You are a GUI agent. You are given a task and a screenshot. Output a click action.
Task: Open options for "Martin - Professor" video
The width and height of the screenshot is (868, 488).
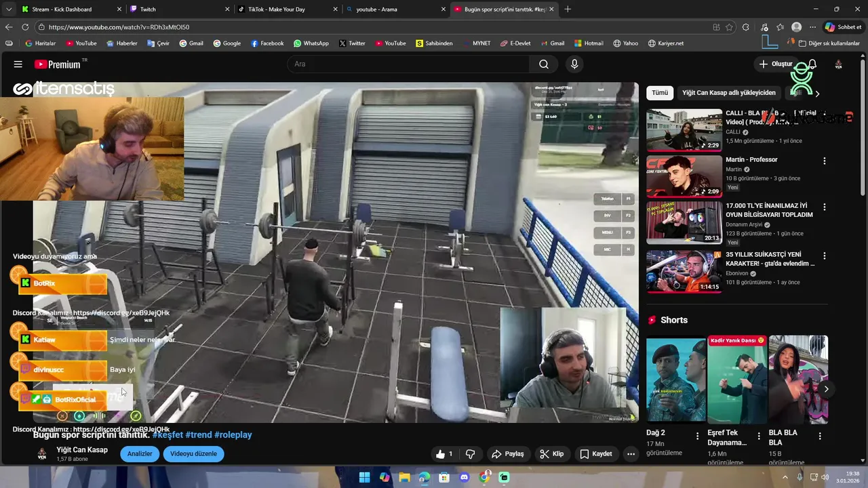tap(825, 161)
